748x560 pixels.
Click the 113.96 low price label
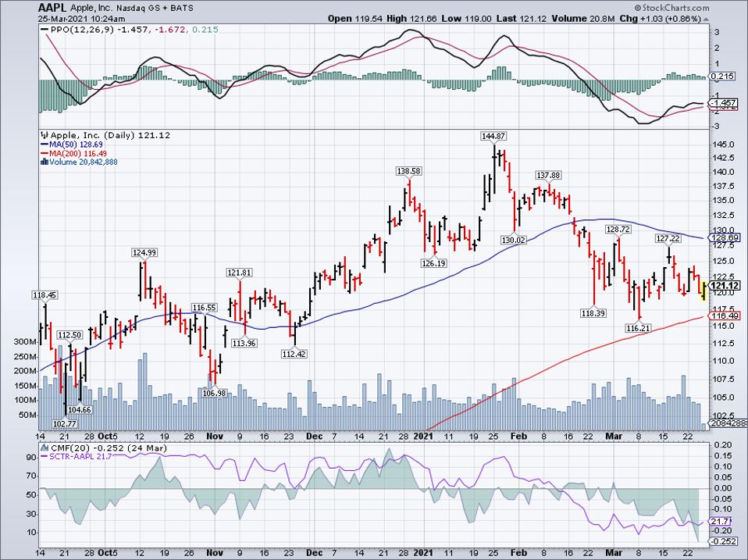click(x=244, y=343)
